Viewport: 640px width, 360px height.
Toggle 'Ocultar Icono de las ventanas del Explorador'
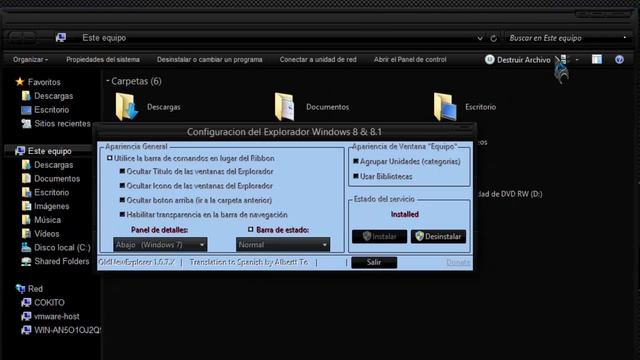click(122, 186)
